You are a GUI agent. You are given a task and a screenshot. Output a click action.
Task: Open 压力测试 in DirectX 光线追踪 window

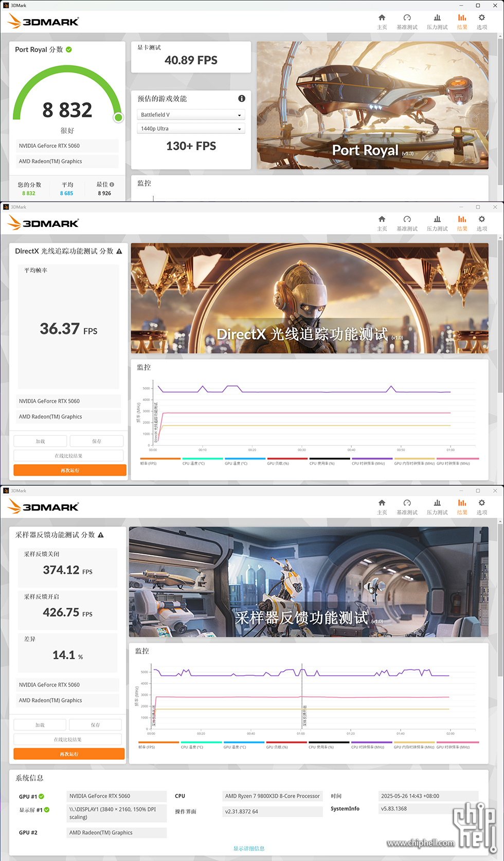[437, 223]
